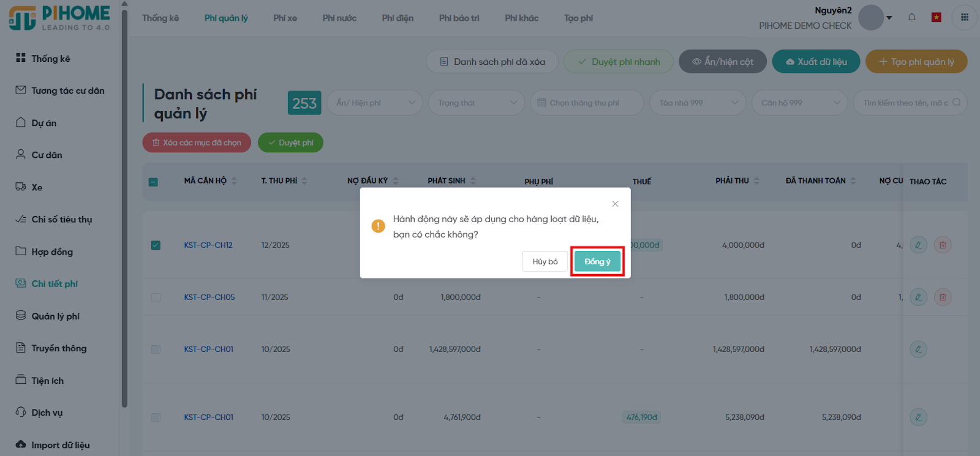Click the Hủy bỏ button
Image resolution: width=980 pixels, height=456 pixels.
(545, 261)
